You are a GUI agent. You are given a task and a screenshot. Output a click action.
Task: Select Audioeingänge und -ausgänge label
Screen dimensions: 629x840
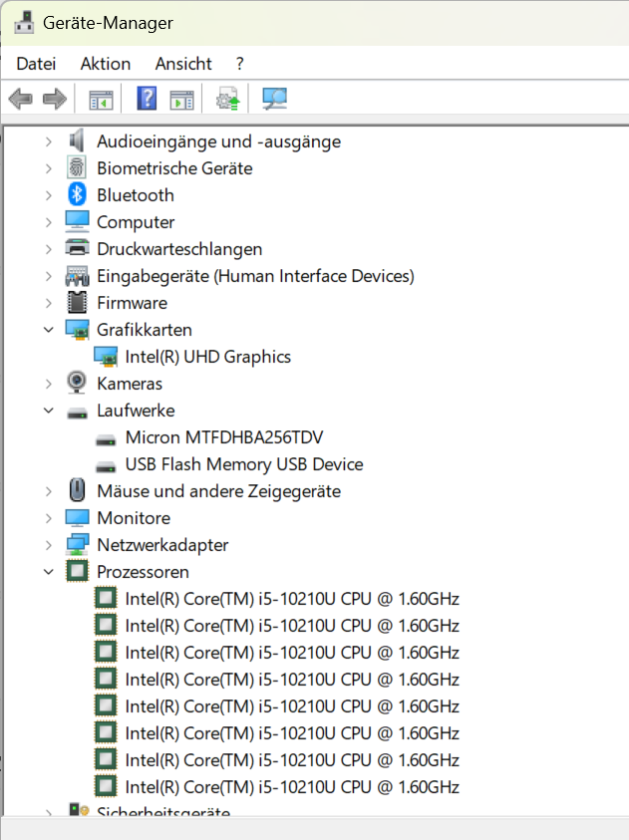[218, 141]
